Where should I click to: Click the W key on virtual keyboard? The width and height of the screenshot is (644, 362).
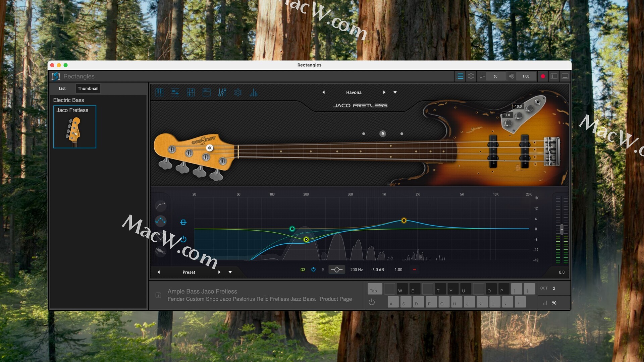pyautogui.click(x=402, y=289)
